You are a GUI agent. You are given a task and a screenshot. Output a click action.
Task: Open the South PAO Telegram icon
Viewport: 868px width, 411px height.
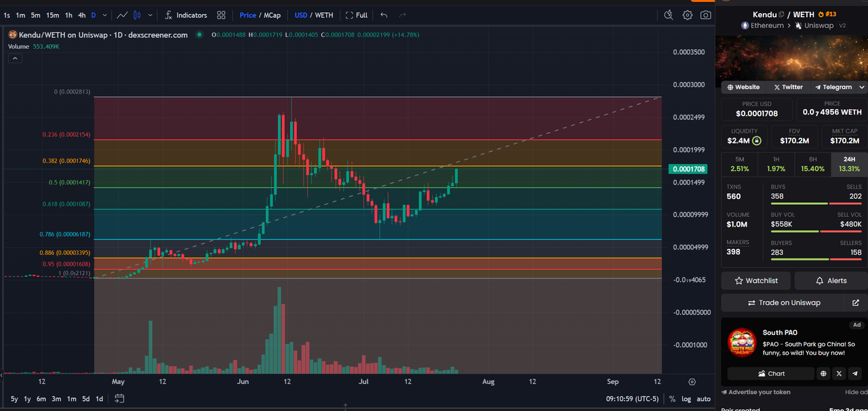pos(855,374)
